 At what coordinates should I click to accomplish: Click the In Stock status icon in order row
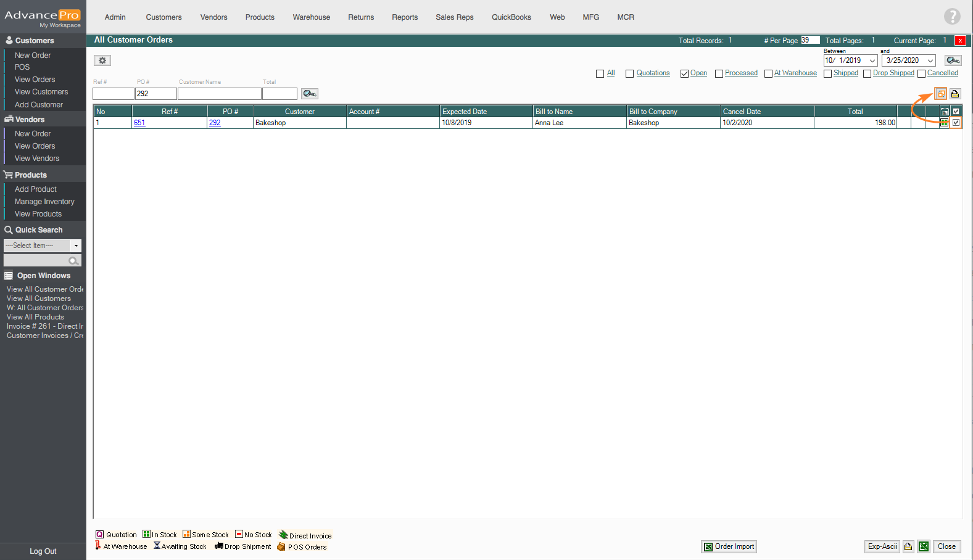tap(944, 123)
